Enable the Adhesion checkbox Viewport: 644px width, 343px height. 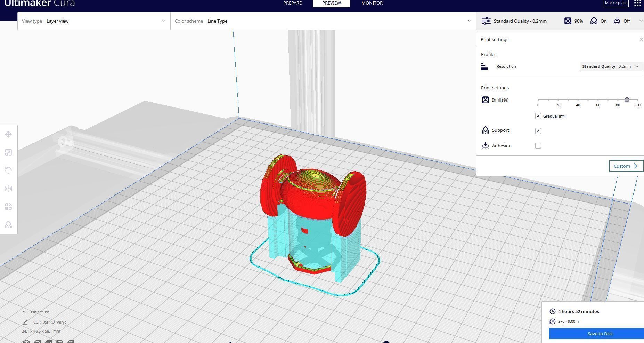click(538, 146)
